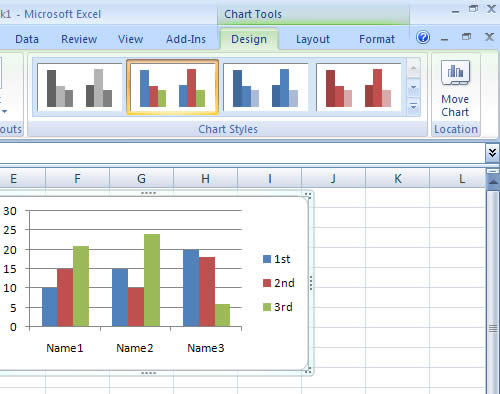
Task: Expand the full Chart Styles gallery
Action: [x=413, y=107]
